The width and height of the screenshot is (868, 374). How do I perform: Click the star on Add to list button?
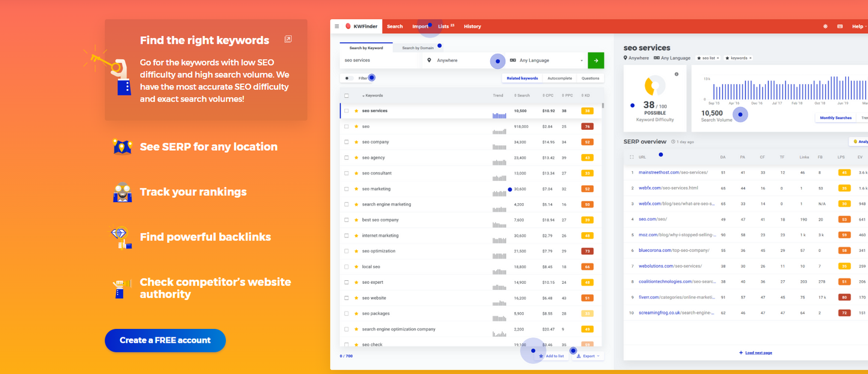pos(541,356)
